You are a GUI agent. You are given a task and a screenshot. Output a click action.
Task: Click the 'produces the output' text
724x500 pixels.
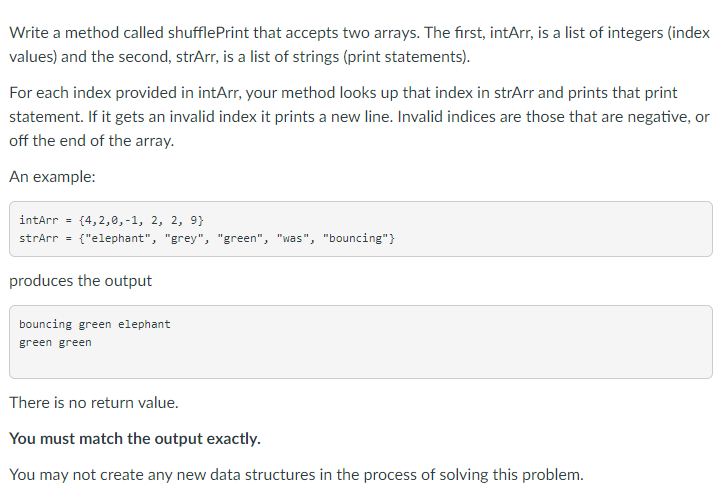point(80,281)
